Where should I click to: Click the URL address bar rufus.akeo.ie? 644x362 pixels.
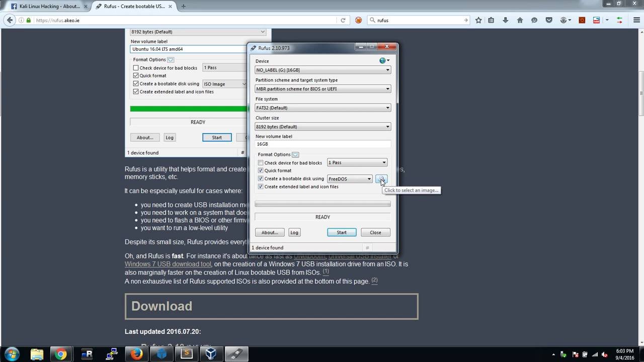[x=186, y=20]
